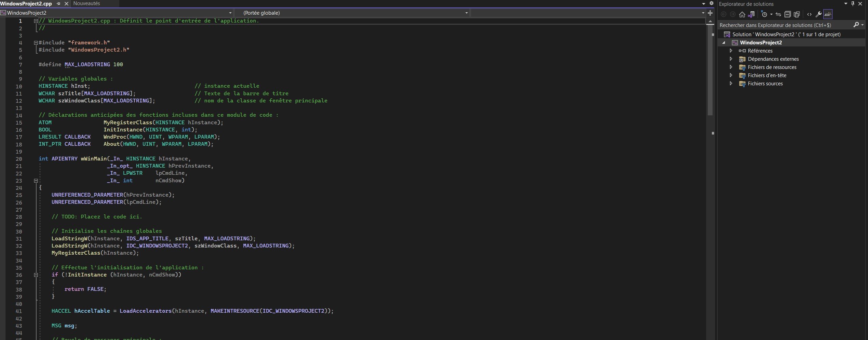868x340 pixels.
Task: Collapse the #include block on line 4
Action: (36, 43)
